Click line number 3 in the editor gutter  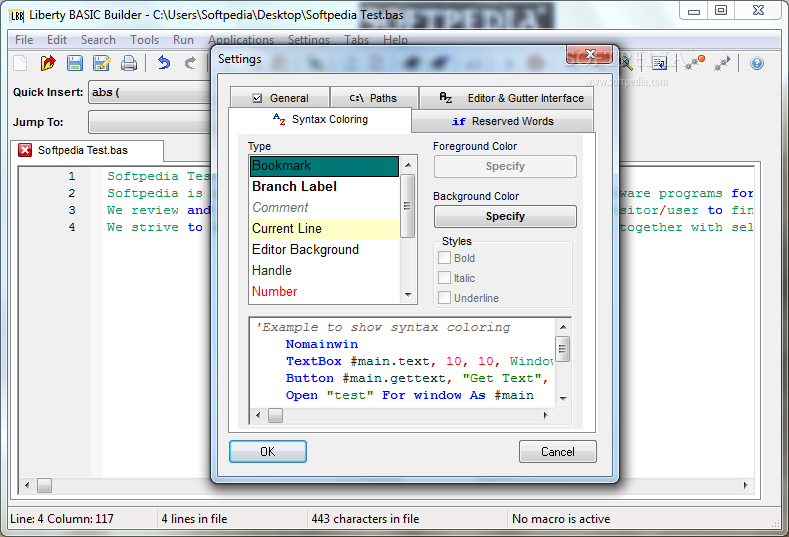pos(71,210)
